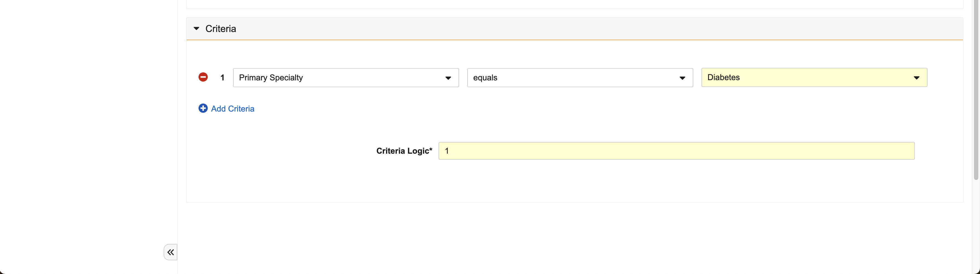Collapse the Criteria section disclosure triangle
Viewport: 980px width, 274px height.
click(x=196, y=28)
